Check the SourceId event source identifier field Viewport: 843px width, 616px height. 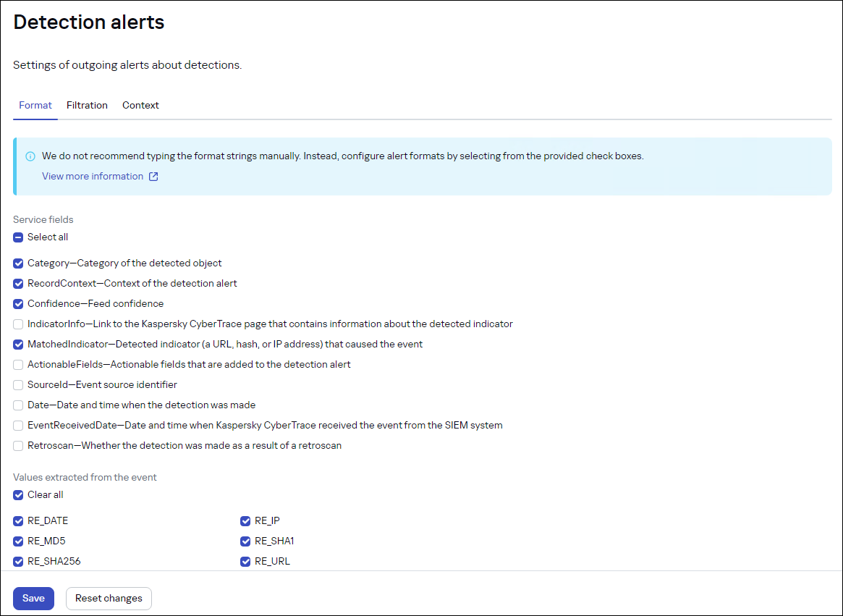point(17,384)
